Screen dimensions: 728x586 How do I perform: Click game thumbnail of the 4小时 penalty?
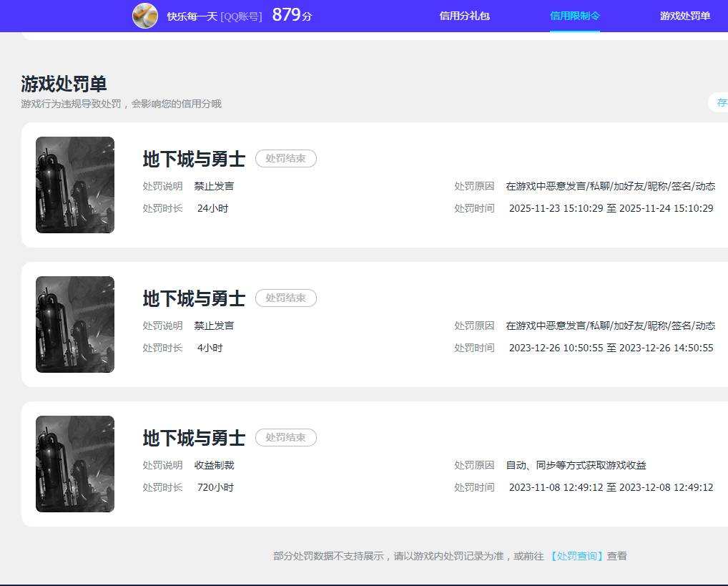[x=75, y=324]
